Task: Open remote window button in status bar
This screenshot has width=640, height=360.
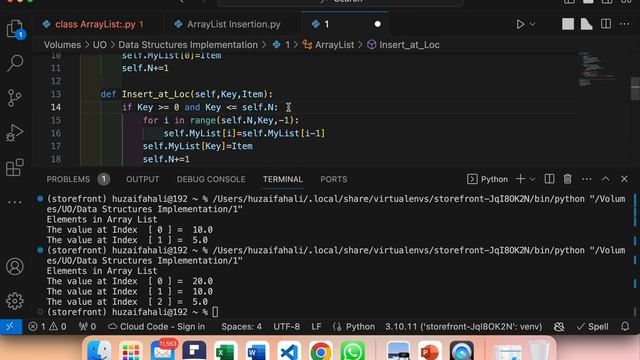Action: (11, 327)
